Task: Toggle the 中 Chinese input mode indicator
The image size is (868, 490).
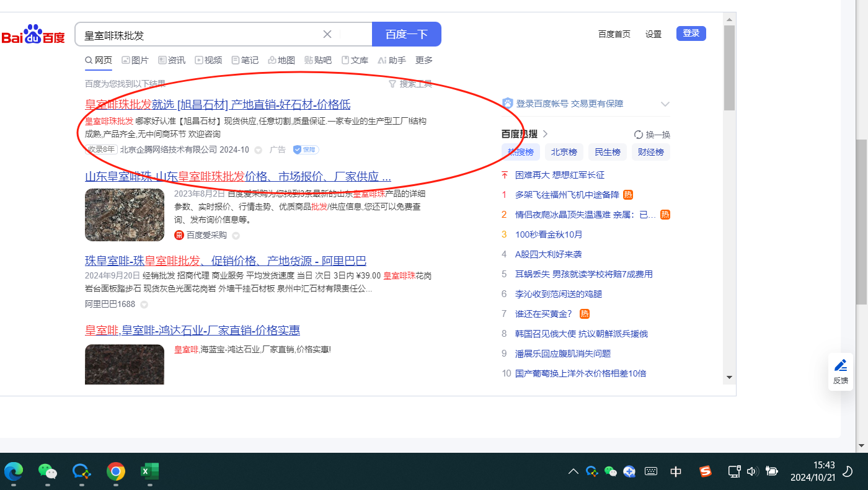Action: 676,472
